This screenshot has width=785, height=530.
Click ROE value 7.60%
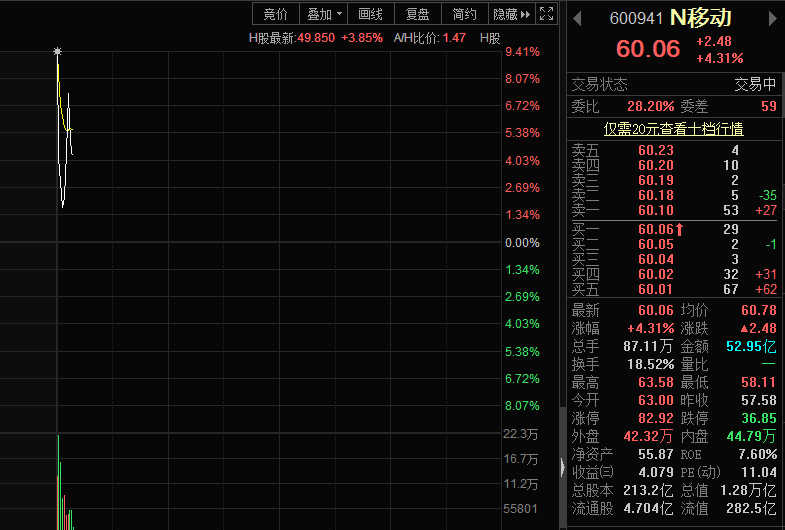tap(757, 454)
